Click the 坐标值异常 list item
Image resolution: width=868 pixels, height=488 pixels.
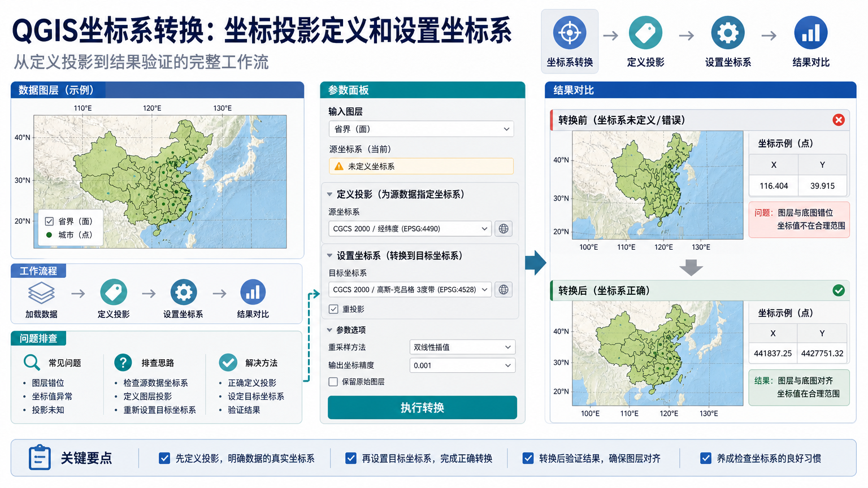52,396
